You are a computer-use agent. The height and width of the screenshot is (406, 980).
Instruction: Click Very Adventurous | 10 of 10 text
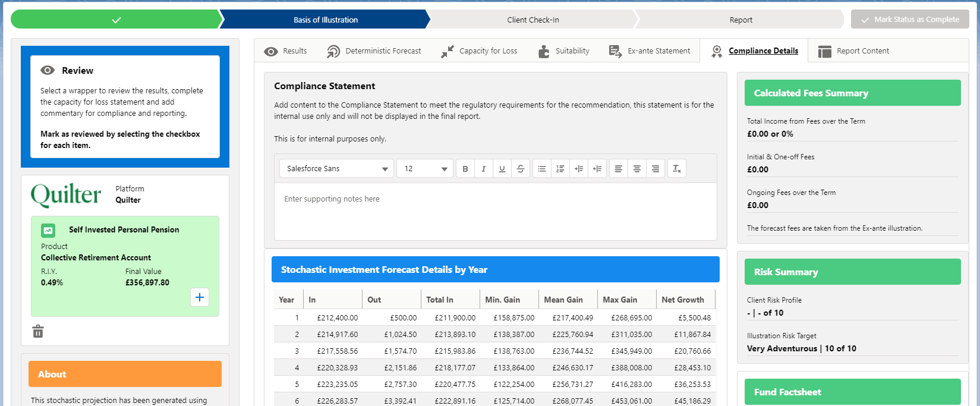(x=802, y=348)
